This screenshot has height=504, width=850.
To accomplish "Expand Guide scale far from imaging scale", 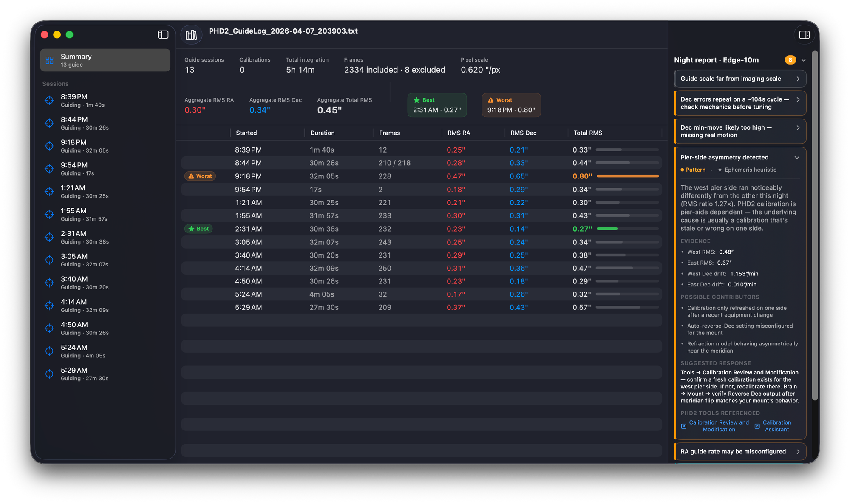I will [740, 79].
